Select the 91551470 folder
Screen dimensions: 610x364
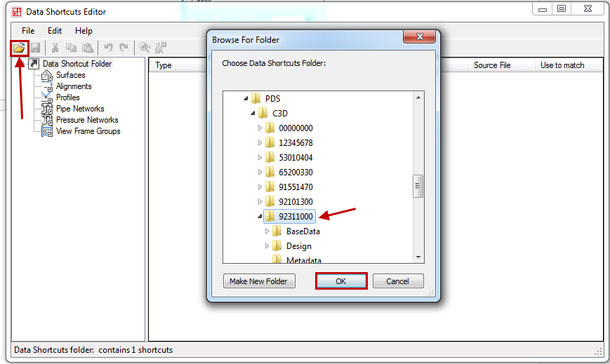pyautogui.click(x=295, y=187)
